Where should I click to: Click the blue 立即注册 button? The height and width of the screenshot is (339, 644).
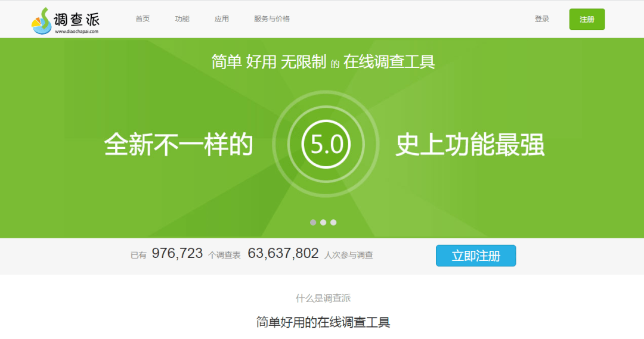point(475,256)
